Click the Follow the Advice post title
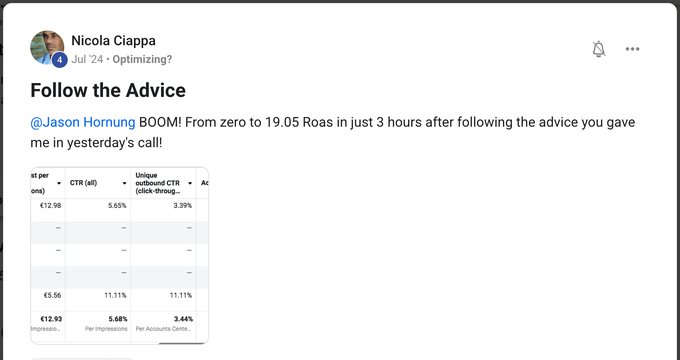The height and width of the screenshot is (360, 680). [108, 90]
